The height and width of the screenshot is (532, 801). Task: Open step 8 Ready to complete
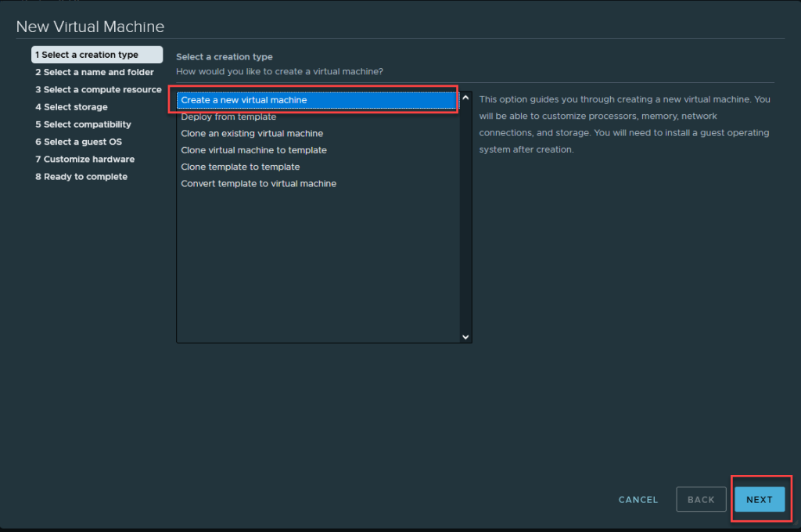(81, 177)
